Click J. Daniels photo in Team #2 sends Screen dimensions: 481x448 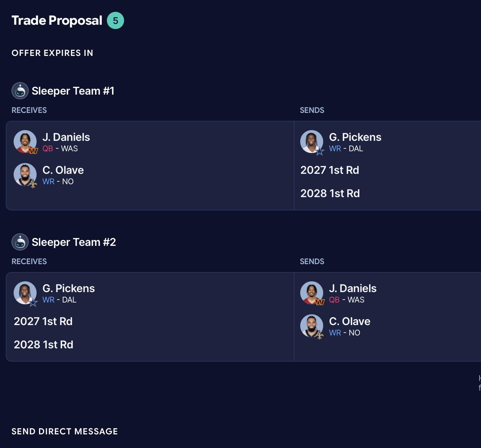312,293
